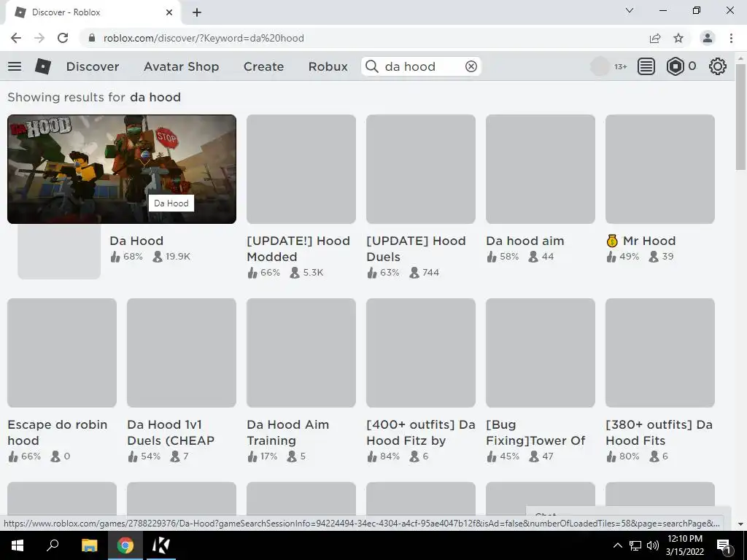The height and width of the screenshot is (560, 747).
Task: Open Da Hood Aim Training game
Action: click(x=287, y=432)
